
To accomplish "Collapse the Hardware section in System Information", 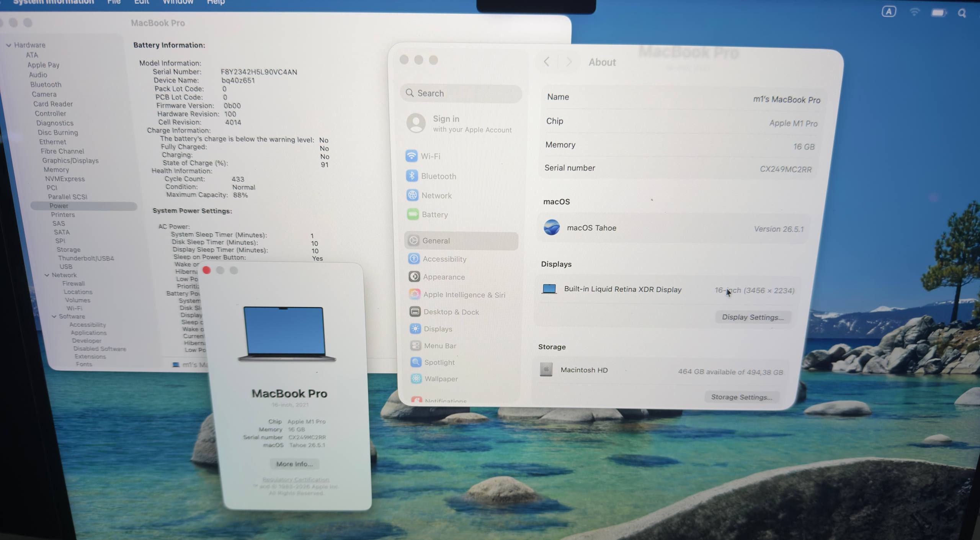I will (x=9, y=45).
